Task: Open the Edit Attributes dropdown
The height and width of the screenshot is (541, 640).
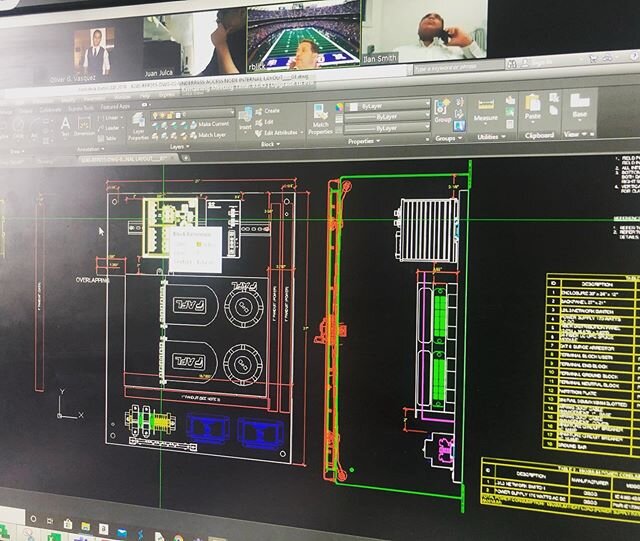Action: pyautogui.click(x=280, y=133)
